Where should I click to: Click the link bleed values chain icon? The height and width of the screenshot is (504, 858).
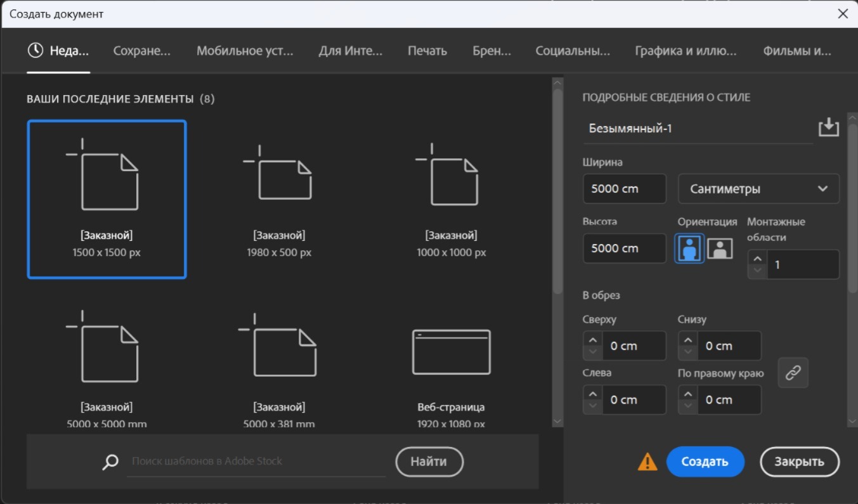tap(793, 373)
